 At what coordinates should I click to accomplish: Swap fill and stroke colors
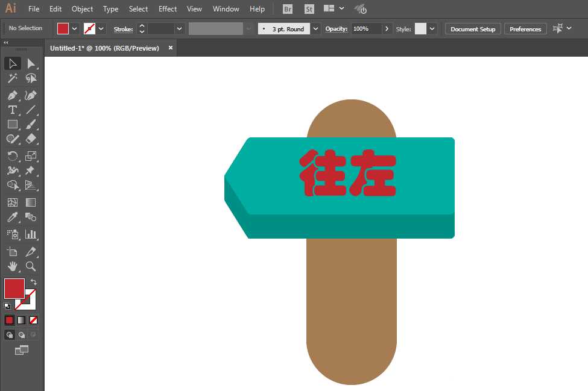tap(34, 281)
